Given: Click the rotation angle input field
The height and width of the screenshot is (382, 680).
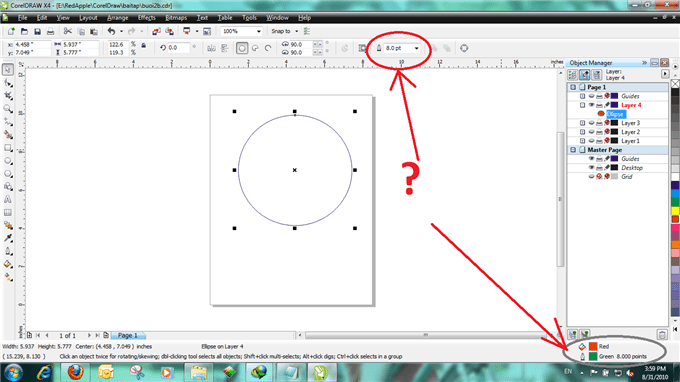Looking at the screenshot, I should (179, 48).
